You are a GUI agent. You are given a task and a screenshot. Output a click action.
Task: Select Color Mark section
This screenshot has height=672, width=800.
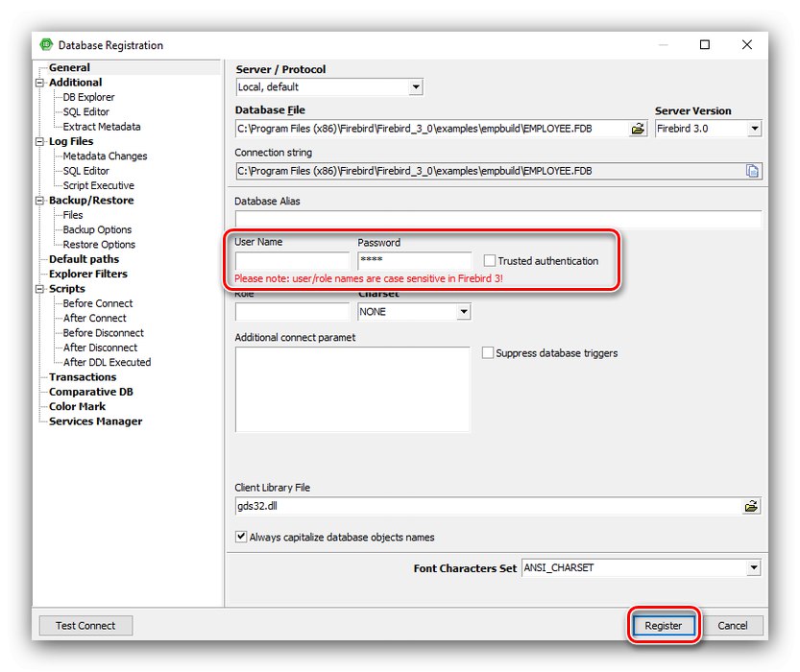click(77, 407)
